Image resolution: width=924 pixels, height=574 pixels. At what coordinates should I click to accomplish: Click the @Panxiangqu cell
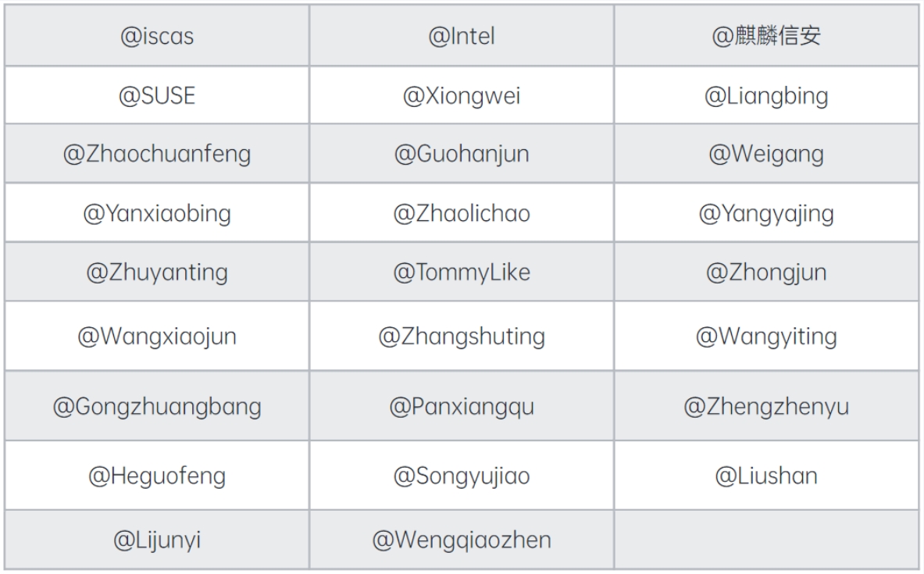pos(462,407)
